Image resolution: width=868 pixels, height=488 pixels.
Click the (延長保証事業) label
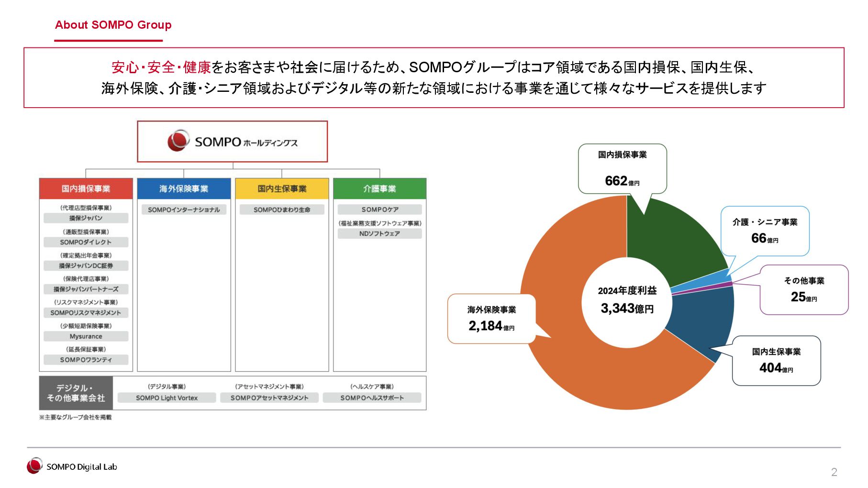click(86, 349)
